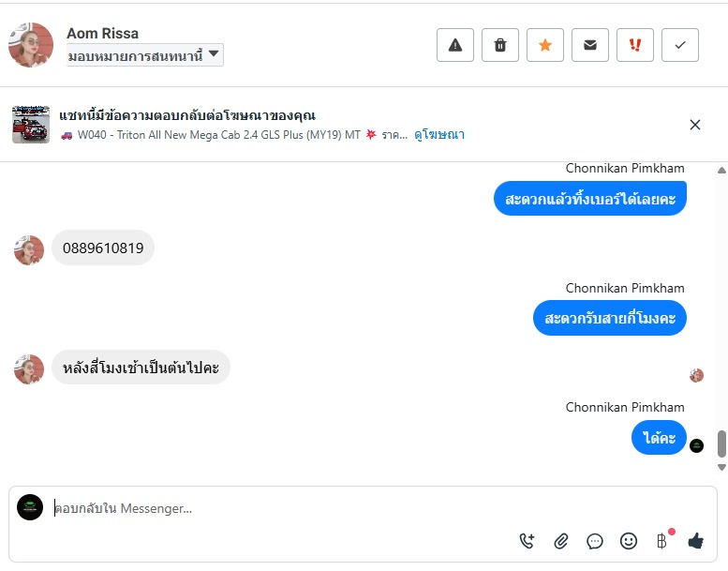This screenshot has height=571, width=728.
Task: Click the ดูโฆษณา link
Action: (x=439, y=135)
